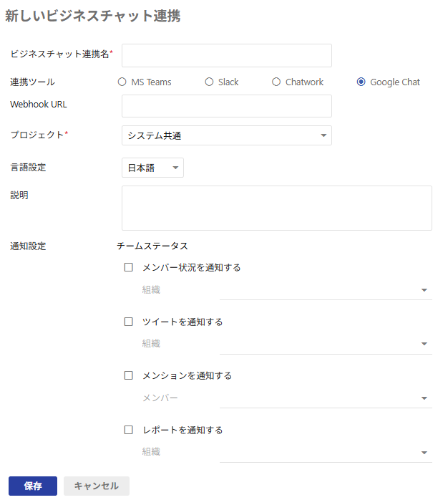Click the 新しいビジネスチャット連携 title
The width and height of the screenshot is (448, 500).
click(x=93, y=16)
